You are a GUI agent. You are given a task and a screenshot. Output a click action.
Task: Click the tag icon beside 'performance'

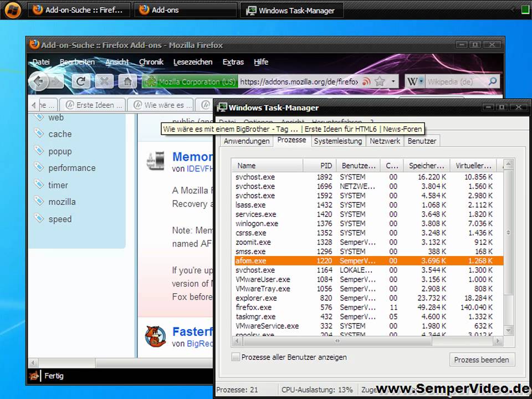[39, 167]
